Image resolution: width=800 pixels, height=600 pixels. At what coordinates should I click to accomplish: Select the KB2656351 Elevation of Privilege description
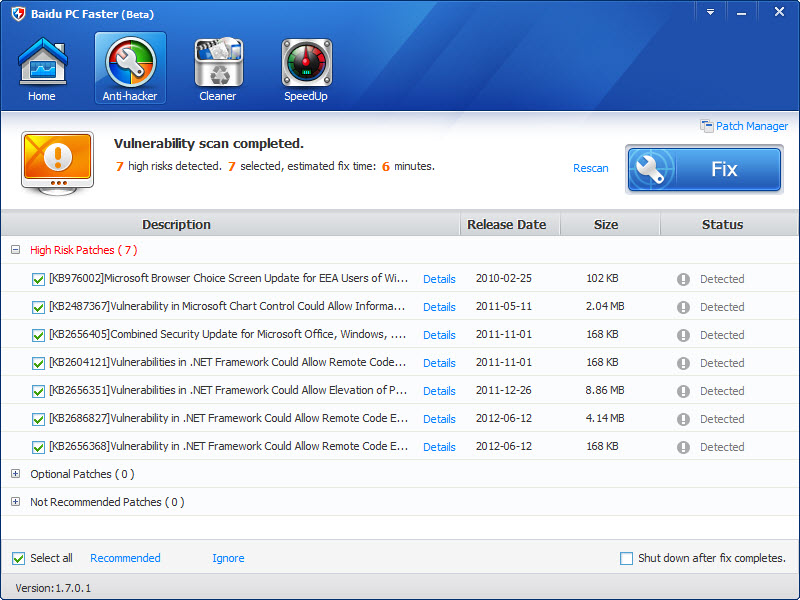(228, 391)
